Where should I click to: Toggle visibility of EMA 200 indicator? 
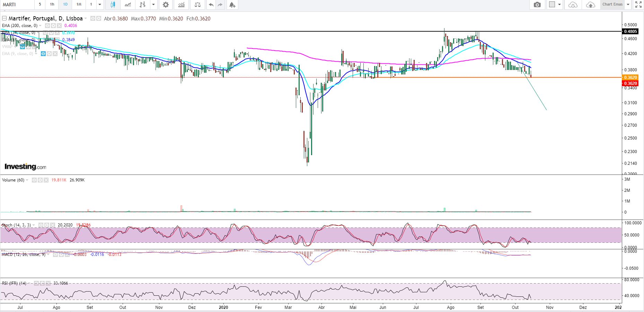pos(47,26)
